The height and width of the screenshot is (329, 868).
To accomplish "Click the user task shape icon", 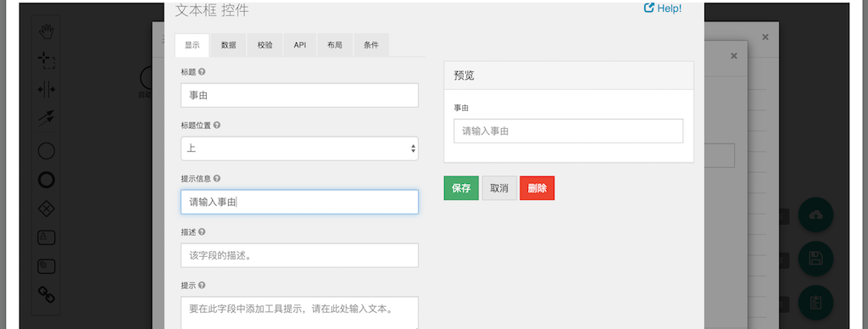I will point(46,237).
